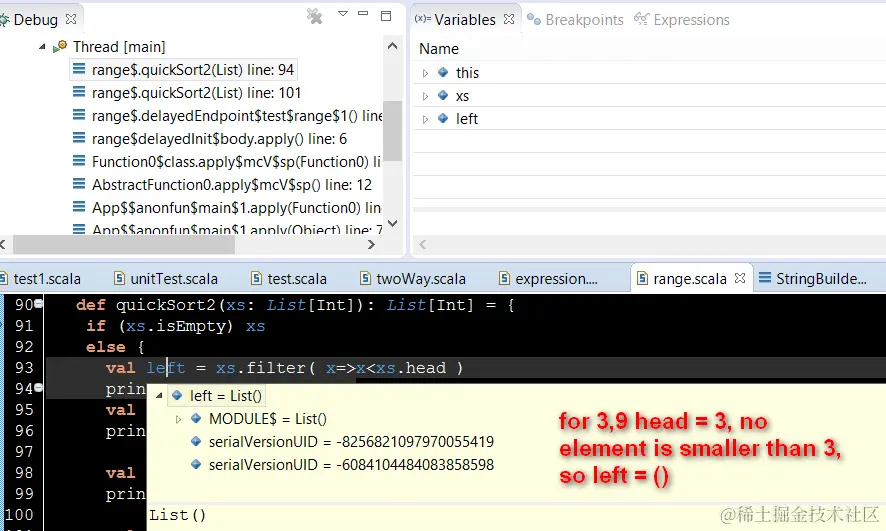Click the Debug horizontal scrollbar right arrow
Viewport: 886px width, 531px height.
(x=371, y=245)
